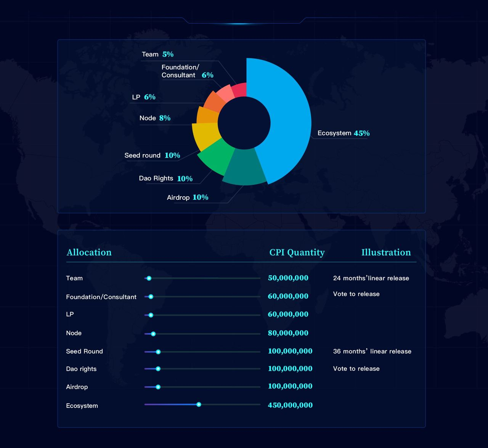Click the 24 months' linear release text
Image resolution: width=488 pixels, height=448 pixels.
(x=371, y=278)
